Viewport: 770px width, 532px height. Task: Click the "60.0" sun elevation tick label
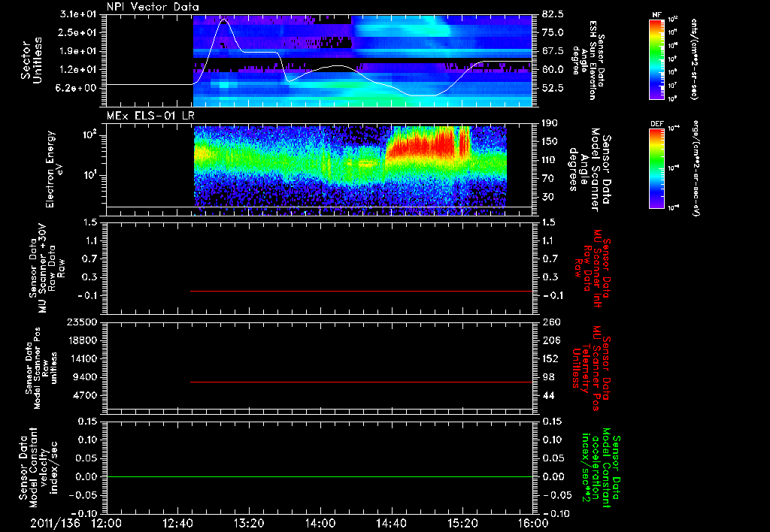(x=553, y=70)
